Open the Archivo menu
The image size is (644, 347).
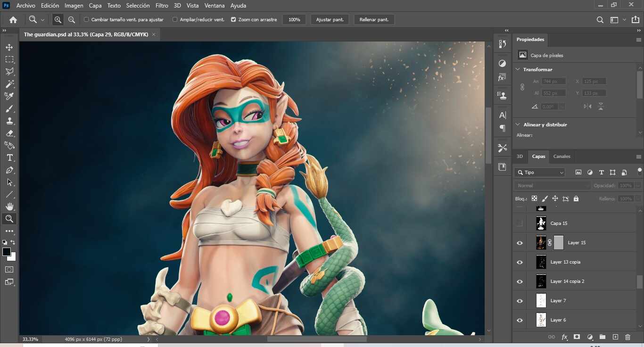pyautogui.click(x=25, y=6)
